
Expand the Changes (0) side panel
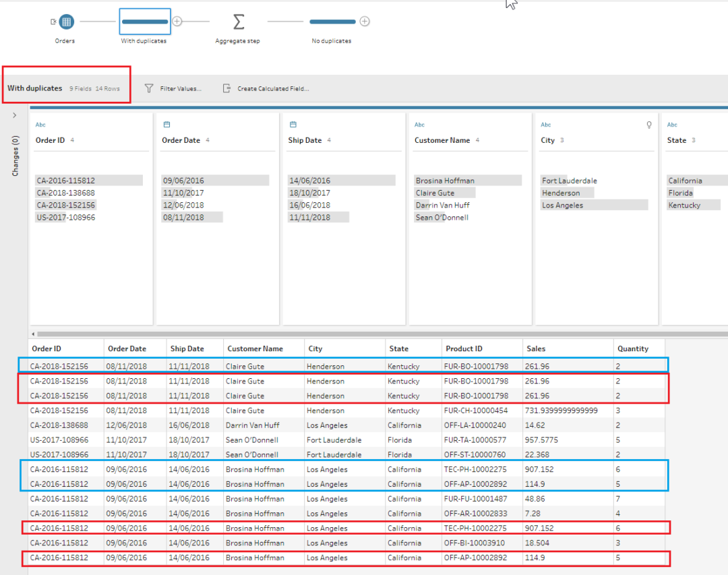point(14,115)
